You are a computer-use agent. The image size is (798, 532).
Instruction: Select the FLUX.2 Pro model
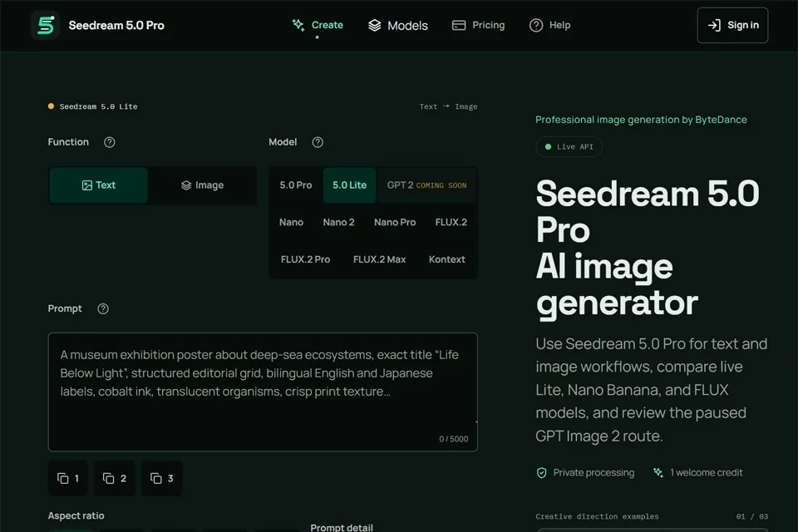coord(305,259)
